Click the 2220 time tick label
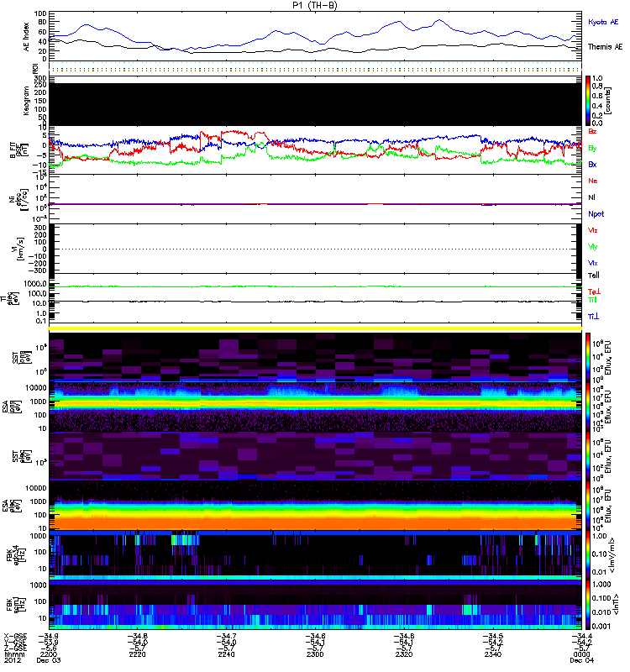 [137, 654]
